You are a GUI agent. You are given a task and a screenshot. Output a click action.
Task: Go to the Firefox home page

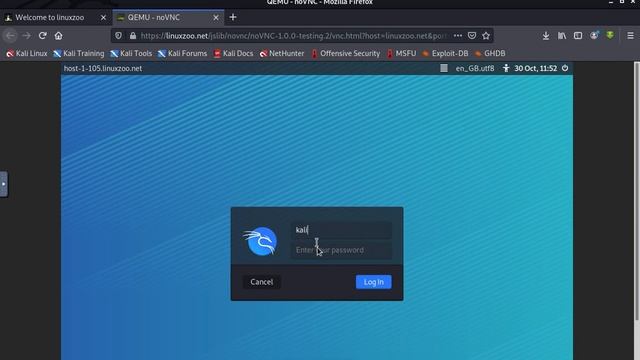(58, 36)
